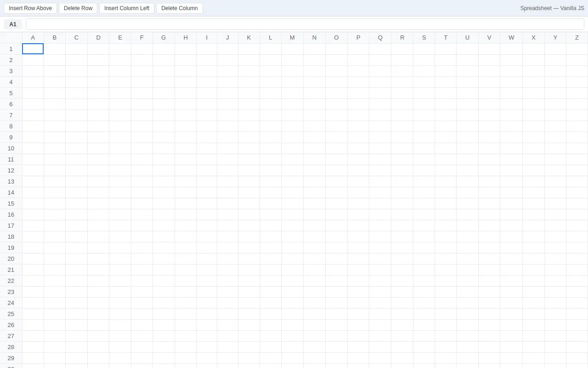Click the Delete Row button
The height and width of the screenshot is (368, 588).
(x=78, y=8)
